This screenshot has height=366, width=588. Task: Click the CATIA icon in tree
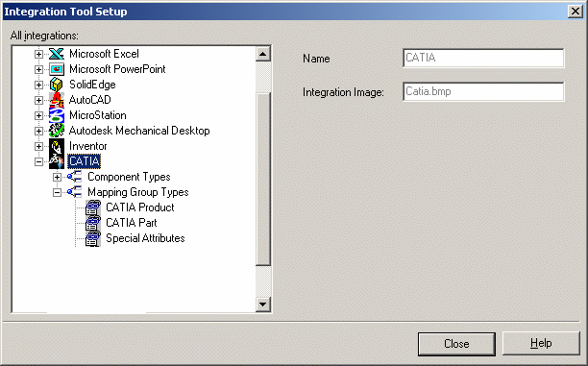click(x=57, y=161)
